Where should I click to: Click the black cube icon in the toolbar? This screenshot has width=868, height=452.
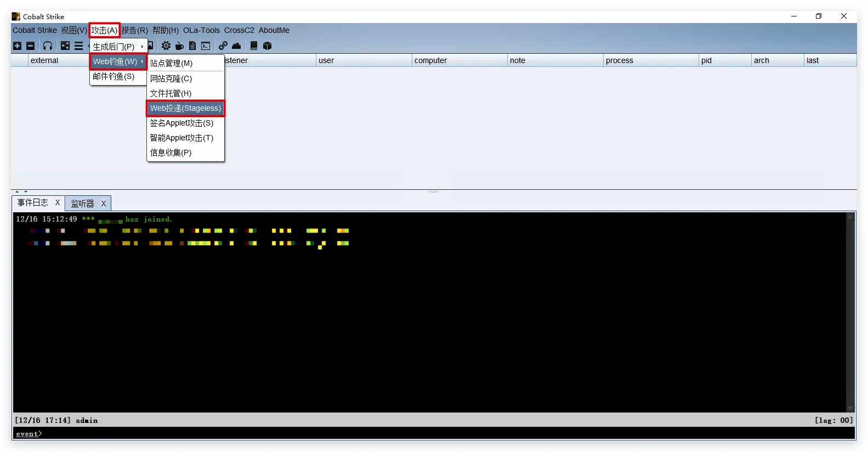tap(268, 46)
